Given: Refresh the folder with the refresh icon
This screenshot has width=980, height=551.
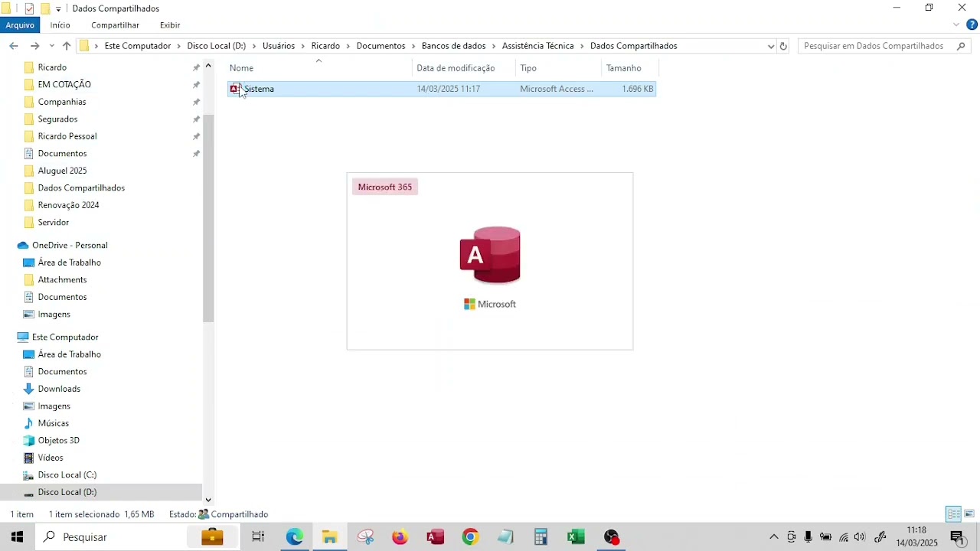Looking at the screenshot, I should pyautogui.click(x=783, y=46).
